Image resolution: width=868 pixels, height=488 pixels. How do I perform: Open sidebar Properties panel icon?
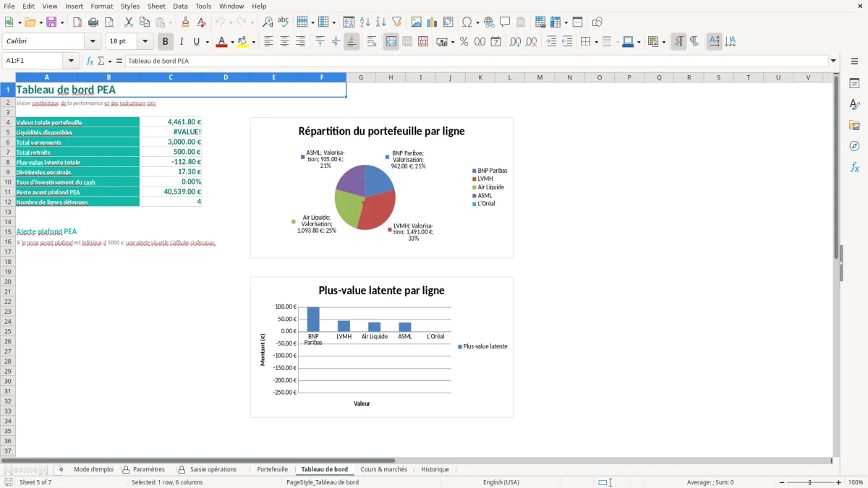(x=854, y=84)
